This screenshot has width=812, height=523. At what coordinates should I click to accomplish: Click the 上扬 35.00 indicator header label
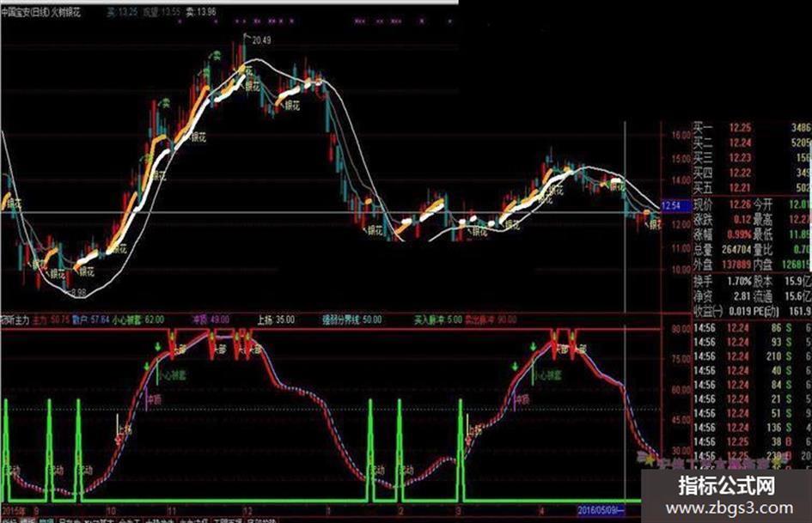pyautogui.click(x=276, y=320)
